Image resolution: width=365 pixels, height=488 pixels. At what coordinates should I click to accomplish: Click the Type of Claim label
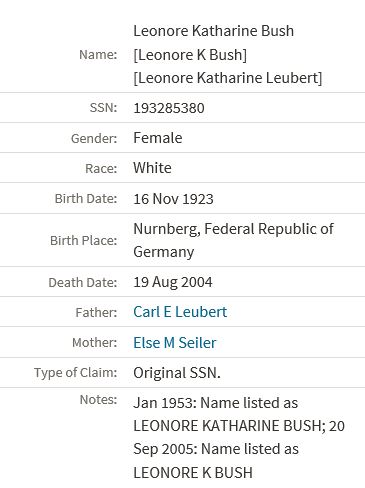(76, 372)
